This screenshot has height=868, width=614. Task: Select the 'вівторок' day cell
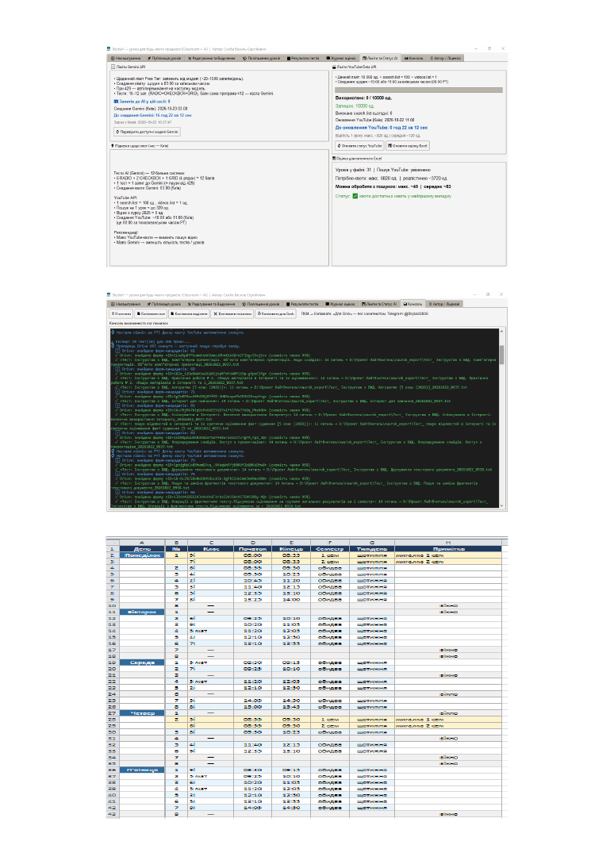coord(142,612)
